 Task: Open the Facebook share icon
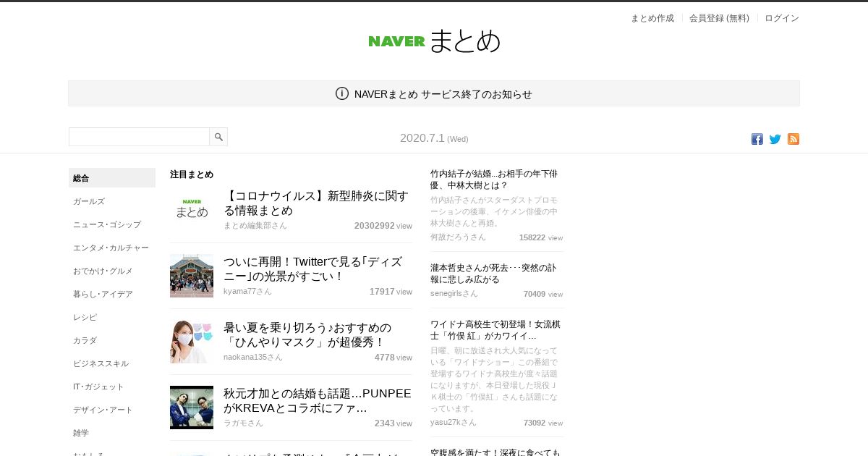(757, 139)
